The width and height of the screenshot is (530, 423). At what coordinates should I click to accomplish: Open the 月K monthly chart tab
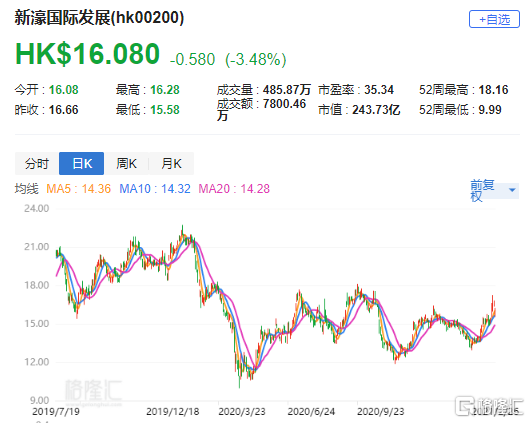[x=171, y=164]
